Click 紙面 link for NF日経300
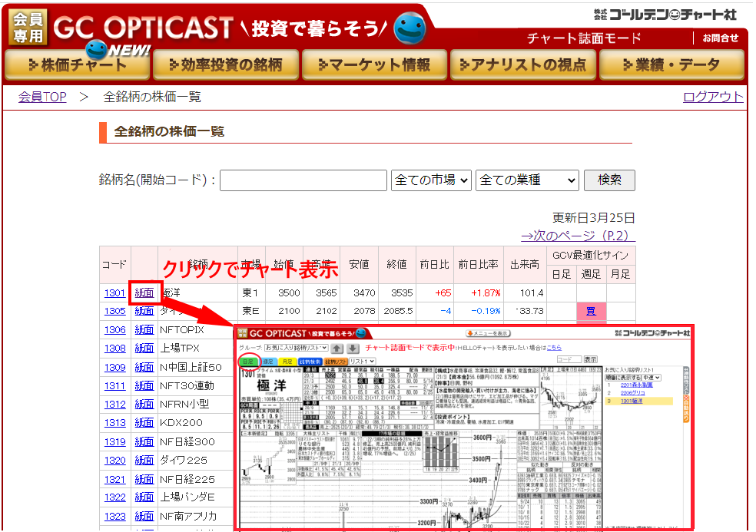Image resolution: width=756 pixels, height=532 pixels. point(144,442)
